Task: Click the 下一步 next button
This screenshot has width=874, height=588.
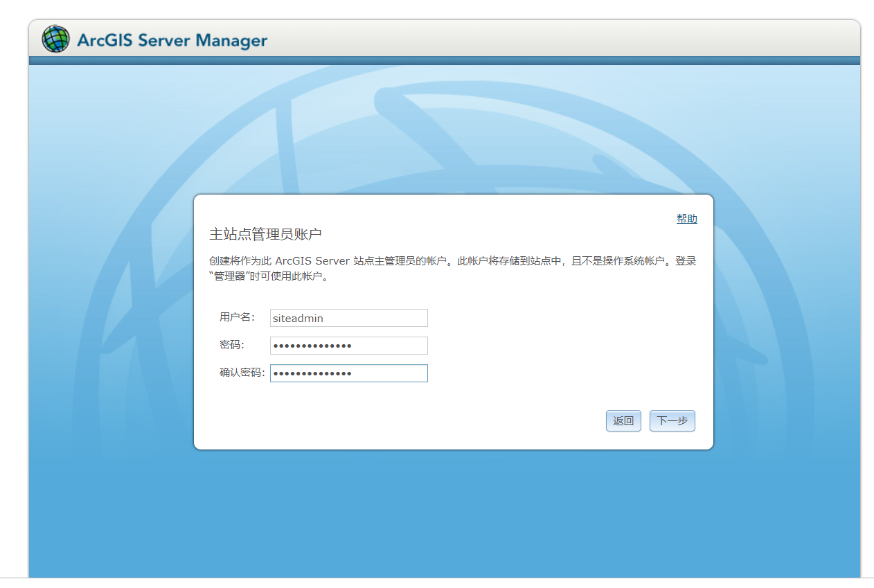Action: point(672,421)
